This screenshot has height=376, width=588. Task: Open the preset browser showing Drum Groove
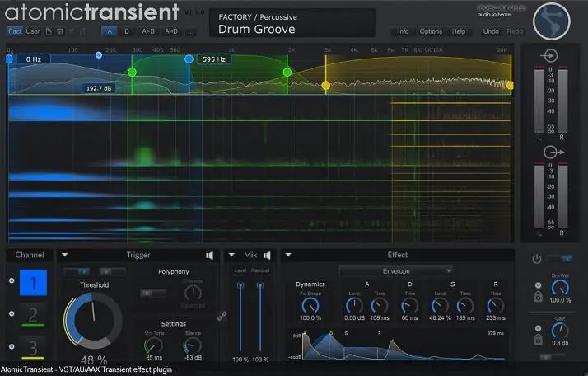click(292, 23)
